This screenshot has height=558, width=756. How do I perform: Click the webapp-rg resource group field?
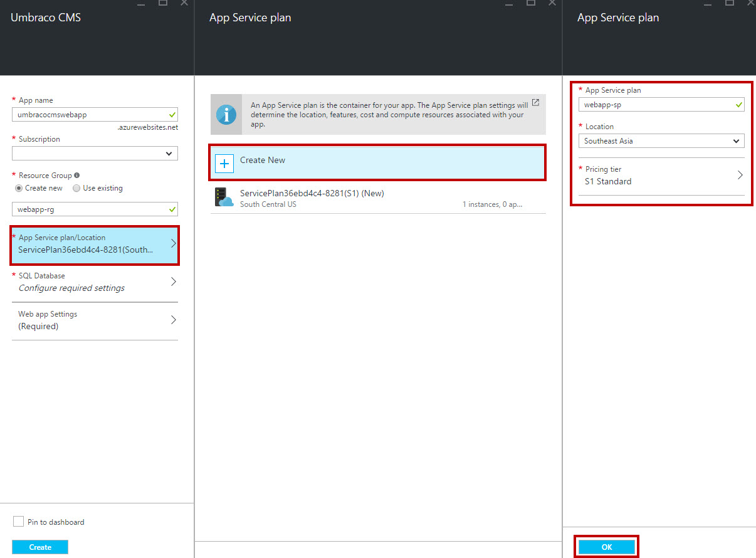coord(95,209)
